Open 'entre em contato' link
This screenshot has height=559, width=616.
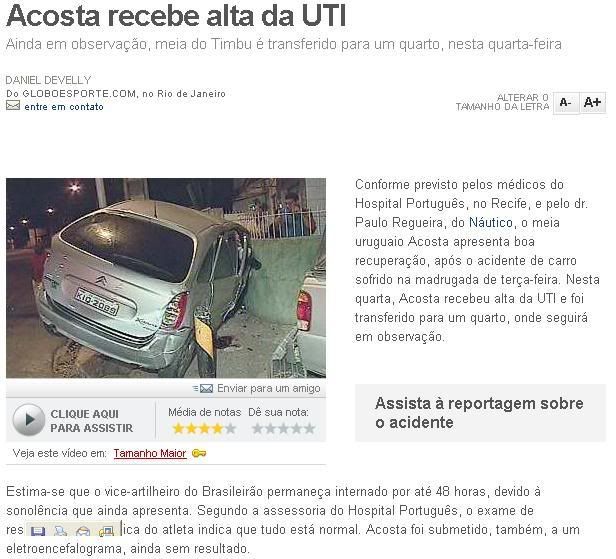click(64, 107)
